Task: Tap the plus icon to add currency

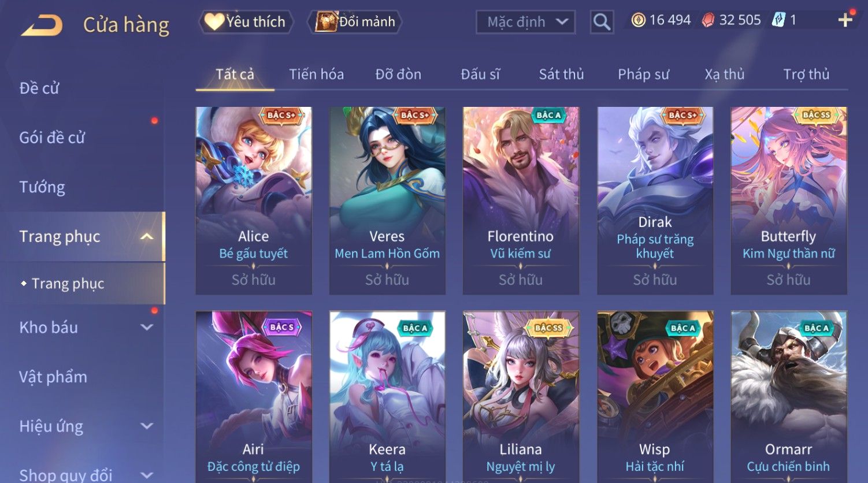Action: (x=845, y=20)
